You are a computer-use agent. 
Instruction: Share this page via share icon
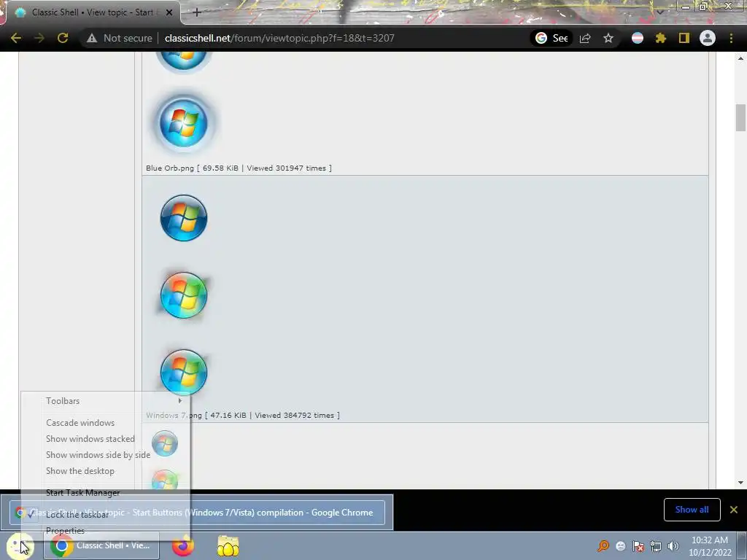tap(585, 38)
